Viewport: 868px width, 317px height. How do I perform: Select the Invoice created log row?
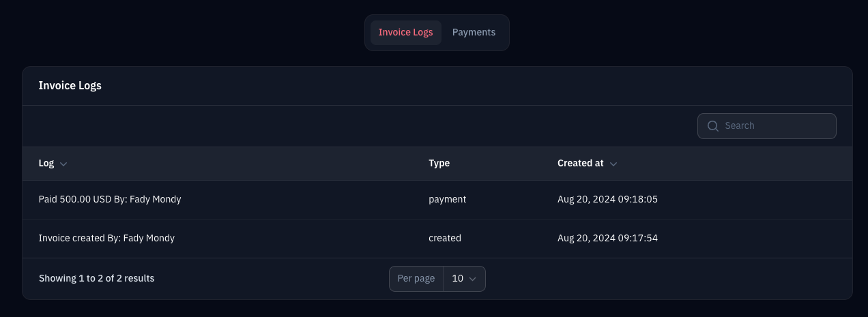coord(106,239)
